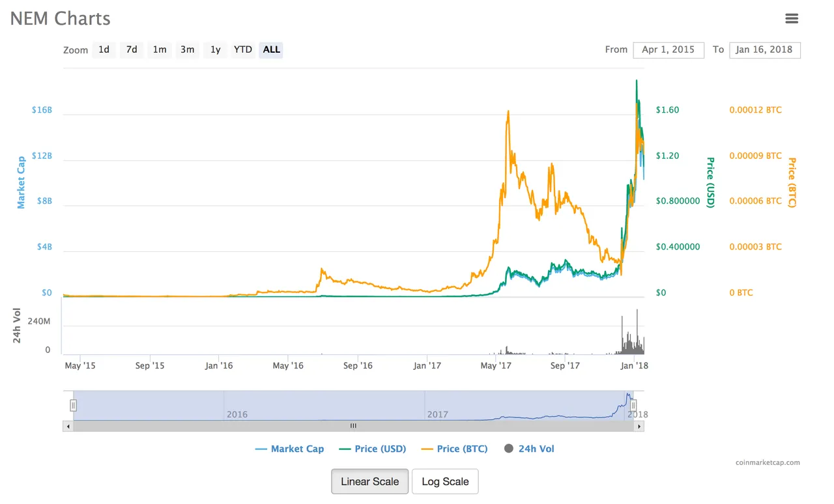
Task: Toggle 24h Vol series in legend
Action: (x=529, y=449)
